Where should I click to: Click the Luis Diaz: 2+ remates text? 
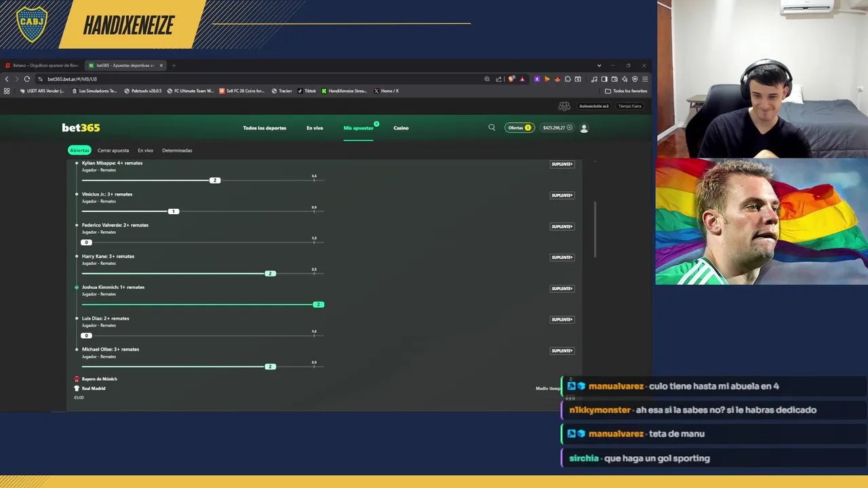(105, 319)
